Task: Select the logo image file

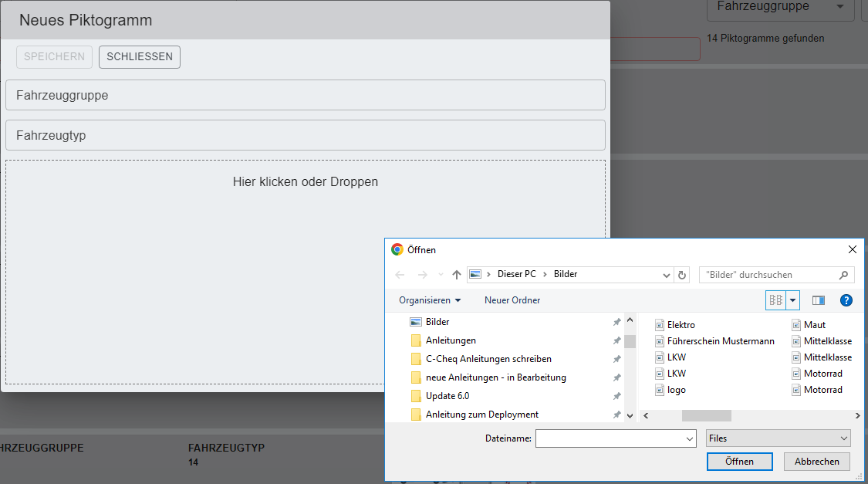Action: [x=676, y=390]
